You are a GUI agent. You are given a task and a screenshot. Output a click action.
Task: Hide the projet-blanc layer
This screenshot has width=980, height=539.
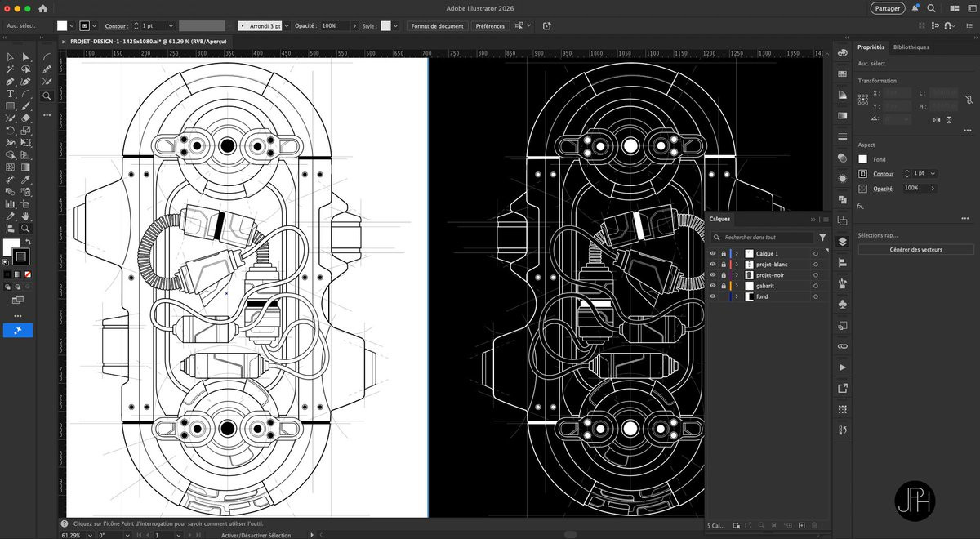pyautogui.click(x=712, y=265)
